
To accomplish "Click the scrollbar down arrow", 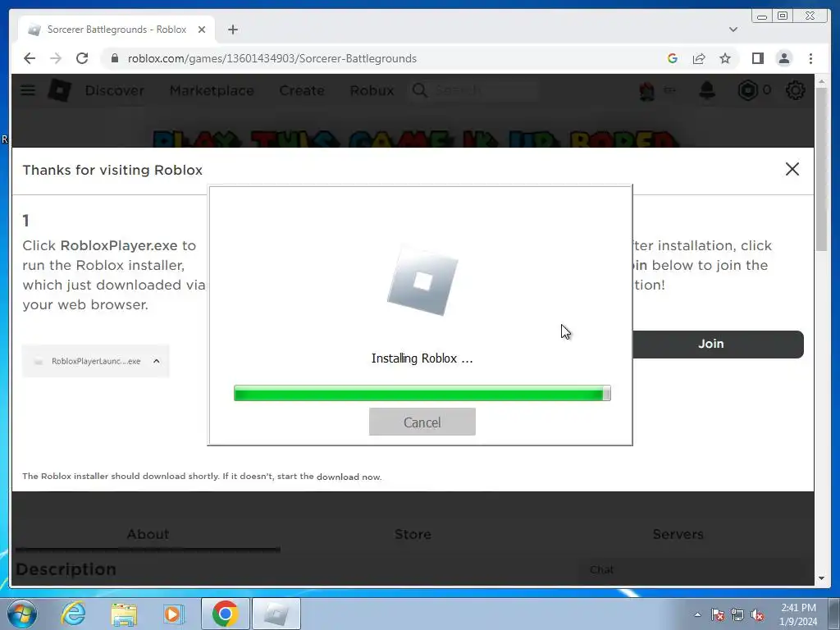I will (821, 578).
